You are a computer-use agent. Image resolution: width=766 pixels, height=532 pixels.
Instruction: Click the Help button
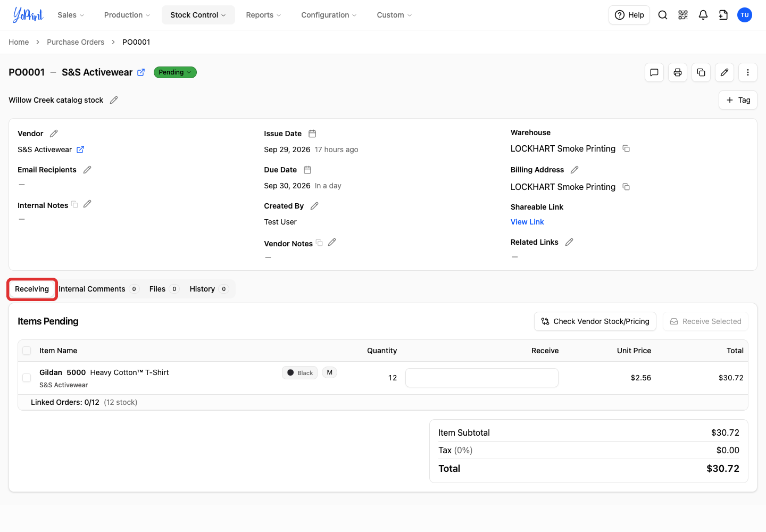tap(629, 15)
